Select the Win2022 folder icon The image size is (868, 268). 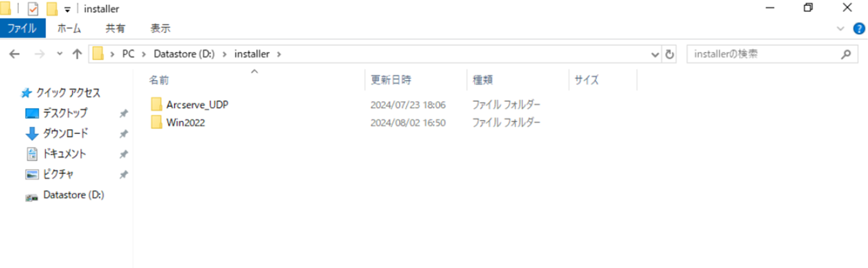(157, 123)
